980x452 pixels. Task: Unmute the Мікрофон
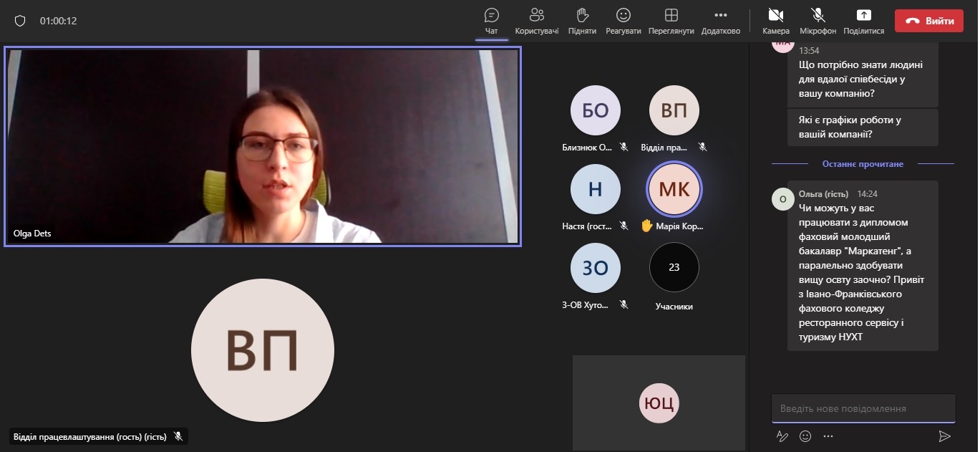[818, 21]
